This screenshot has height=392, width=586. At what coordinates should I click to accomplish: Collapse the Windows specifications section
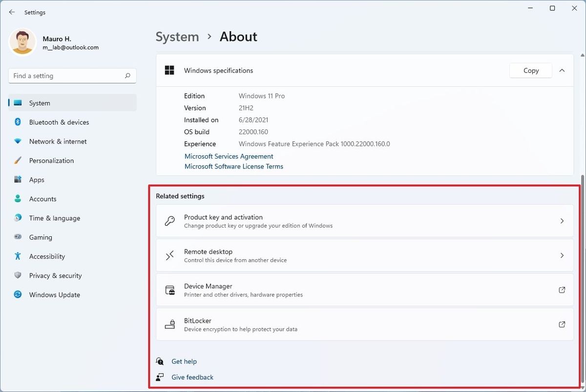pyautogui.click(x=562, y=70)
